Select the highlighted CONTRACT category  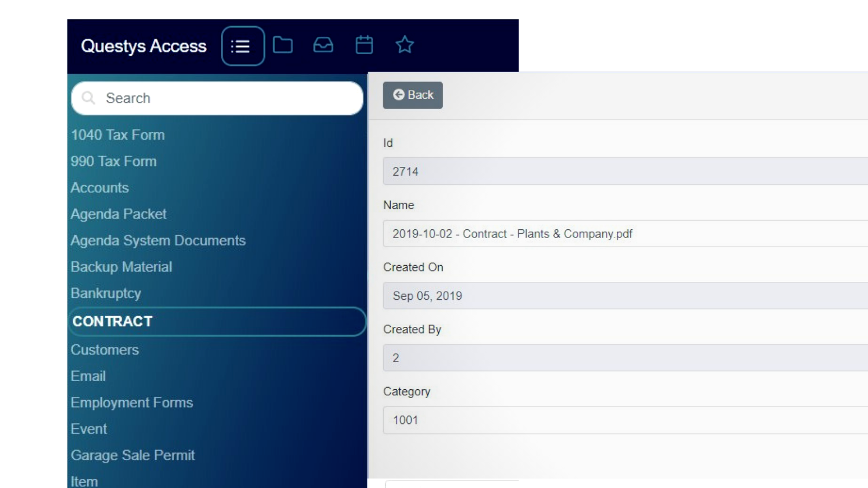tap(217, 322)
